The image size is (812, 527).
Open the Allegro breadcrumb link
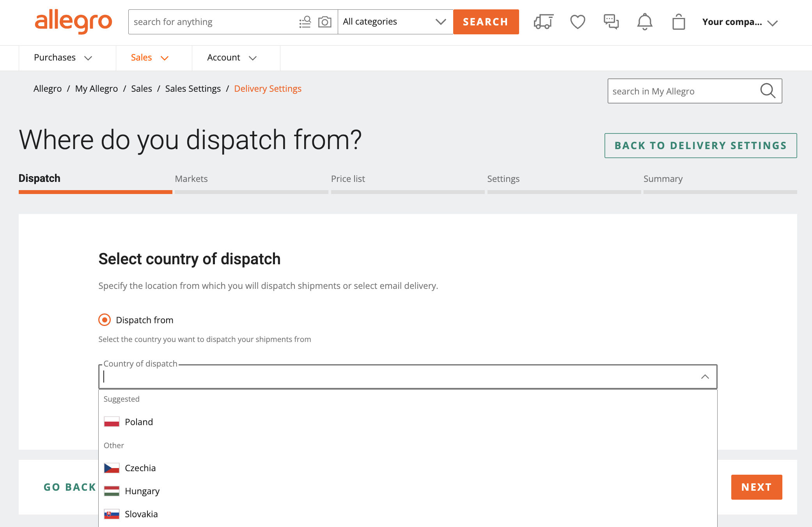[48, 89]
